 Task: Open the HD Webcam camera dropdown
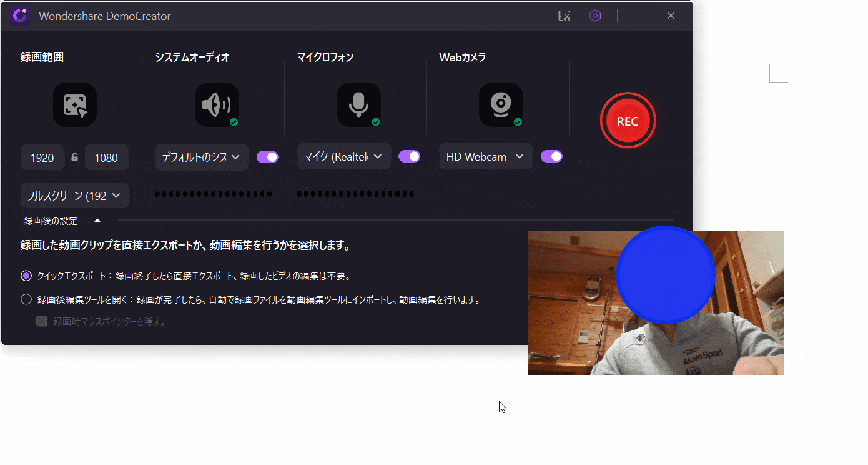pyautogui.click(x=485, y=157)
